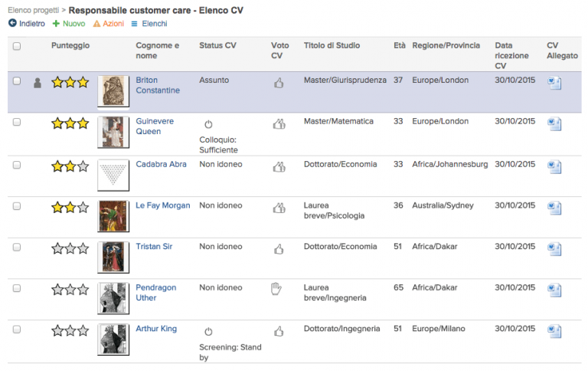
Task: Check the box for Tristan Sir
Action: coord(17,247)
